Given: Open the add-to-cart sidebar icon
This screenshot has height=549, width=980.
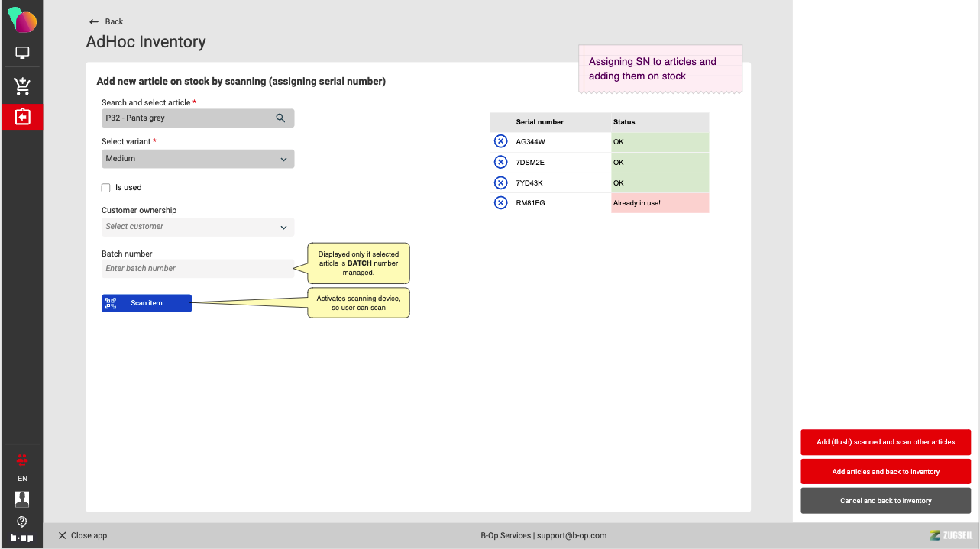Looking at the screenshot, I should [x=22, y=86].
